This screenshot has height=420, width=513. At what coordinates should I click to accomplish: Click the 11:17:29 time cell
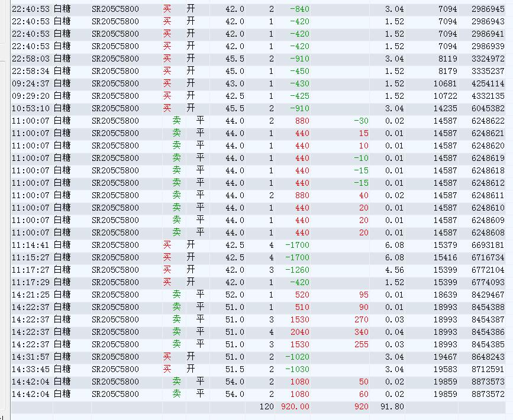pyautogui.click(x=31, y=283)
